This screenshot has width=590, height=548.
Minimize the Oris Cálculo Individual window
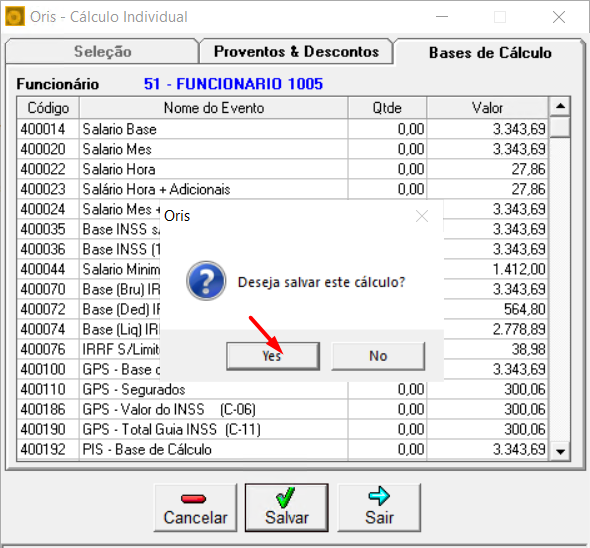coord(442,17)
